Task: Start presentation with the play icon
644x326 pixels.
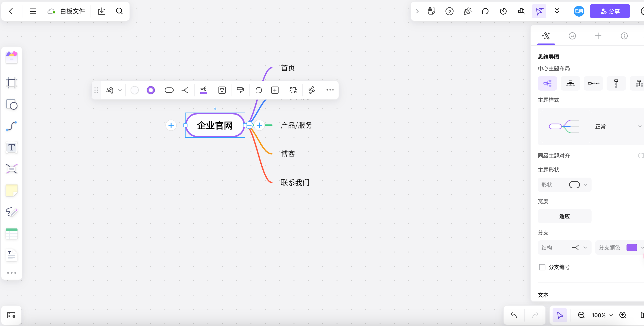Action: pos(449,11)
